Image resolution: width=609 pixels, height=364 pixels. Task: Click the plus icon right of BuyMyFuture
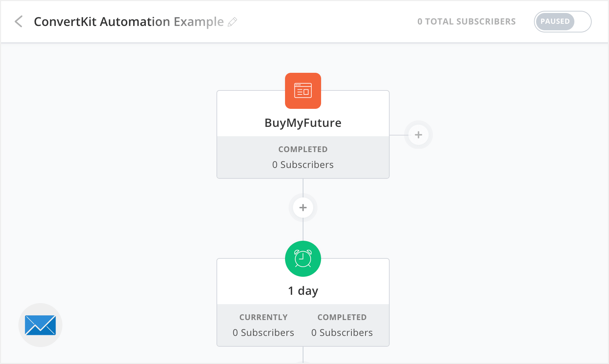[418, 135]
